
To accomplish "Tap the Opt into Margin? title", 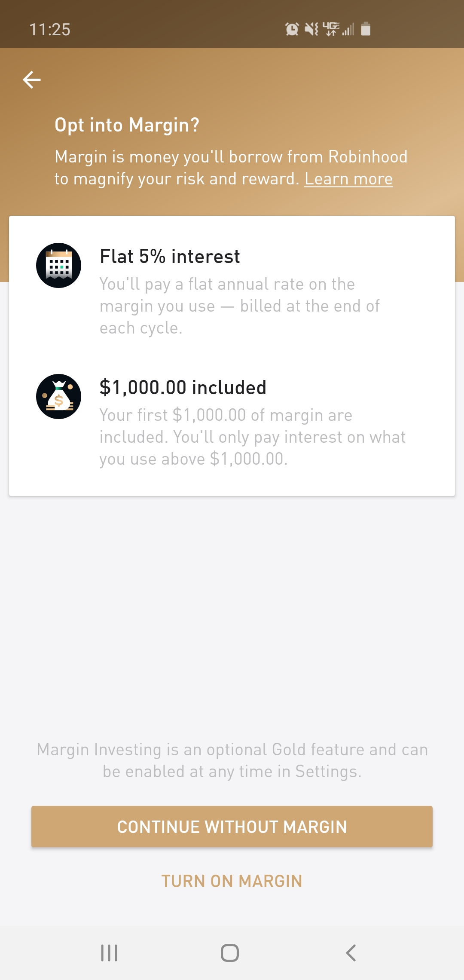I will [127, 125].
